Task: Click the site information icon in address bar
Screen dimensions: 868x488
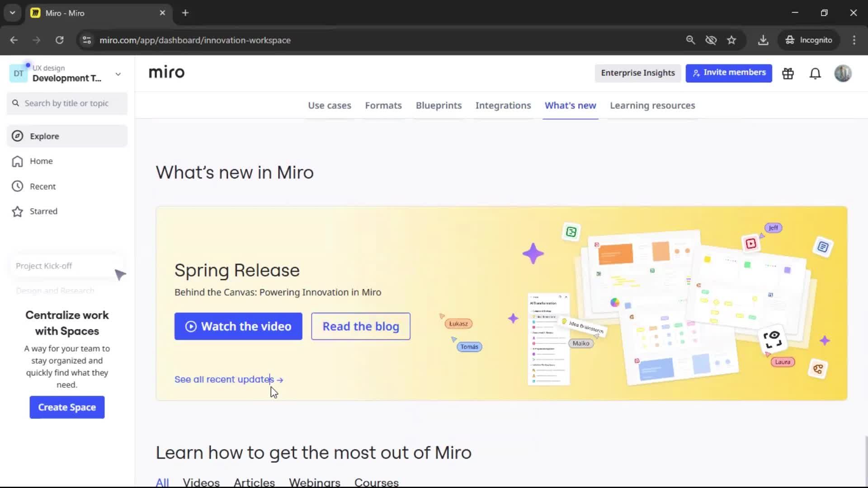Action: click(x=87, y=40)
